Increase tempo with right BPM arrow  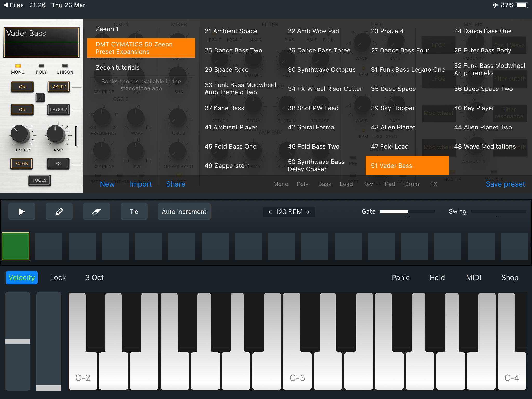[x=308, y=212]
